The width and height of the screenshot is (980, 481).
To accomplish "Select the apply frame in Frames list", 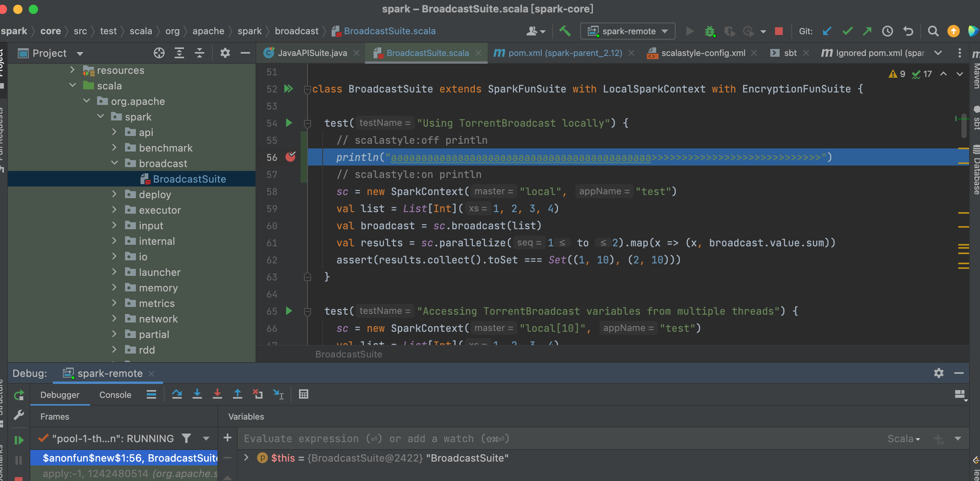I will point(124,474).
